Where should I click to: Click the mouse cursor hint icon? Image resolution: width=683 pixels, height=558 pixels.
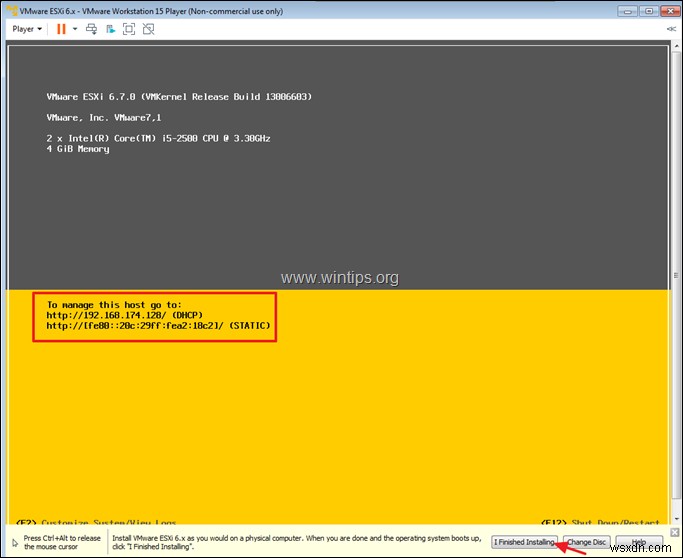tap(15, 543)
